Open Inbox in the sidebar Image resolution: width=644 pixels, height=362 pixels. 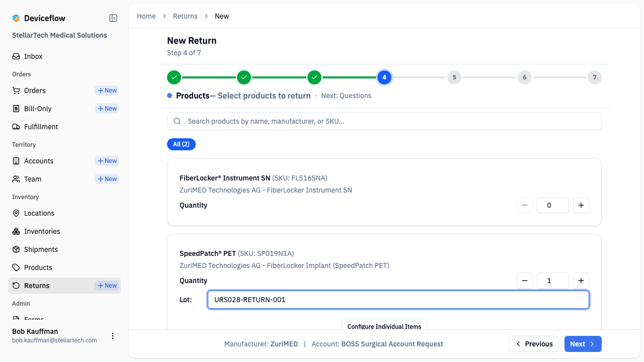click(x=64, y=56)
